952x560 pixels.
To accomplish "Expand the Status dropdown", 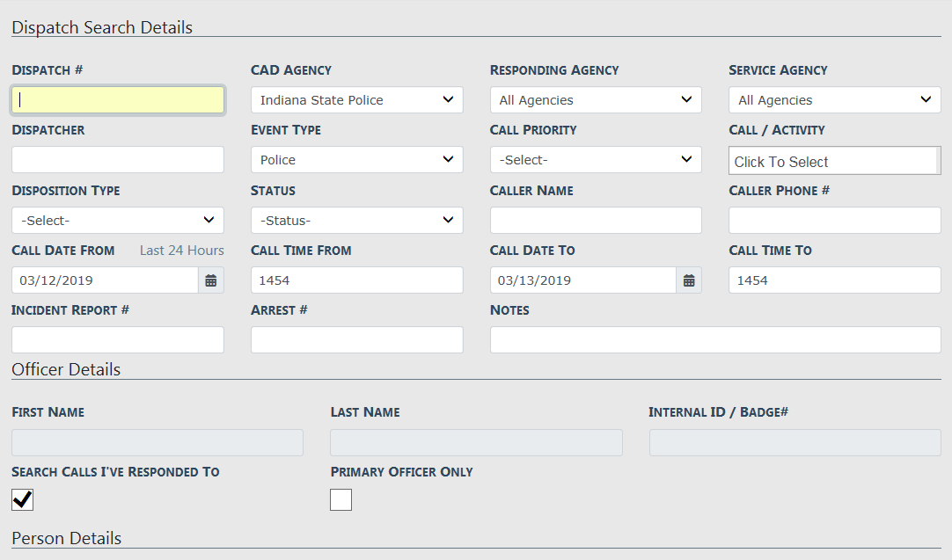I will [356, 220].
